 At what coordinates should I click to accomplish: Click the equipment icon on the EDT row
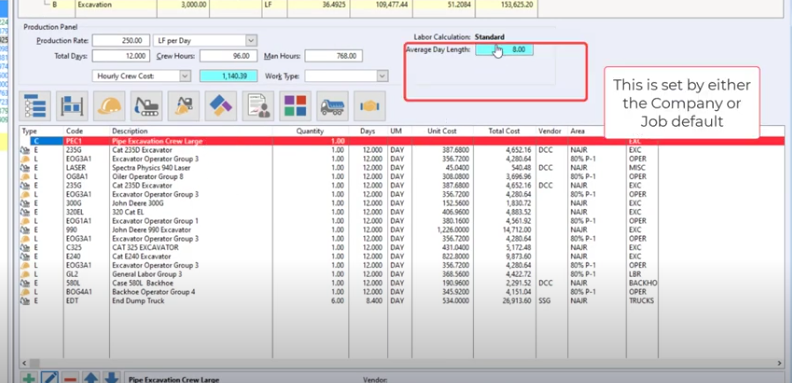pos(24,301)
